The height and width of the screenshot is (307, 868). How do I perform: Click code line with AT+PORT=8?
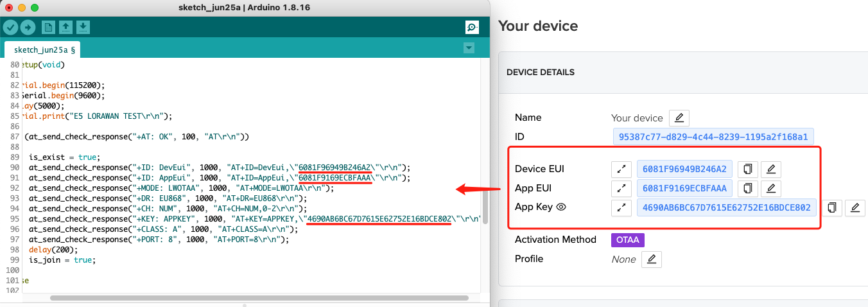tap(159, 240)
